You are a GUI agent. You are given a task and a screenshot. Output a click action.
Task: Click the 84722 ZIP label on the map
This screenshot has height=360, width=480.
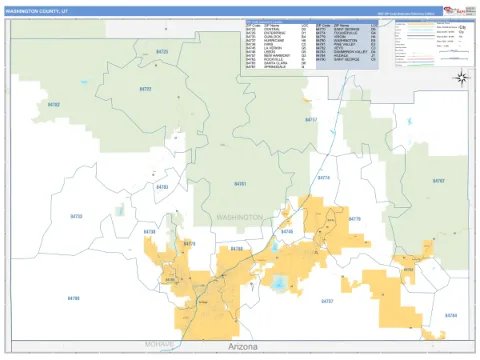tap(145, 89)
